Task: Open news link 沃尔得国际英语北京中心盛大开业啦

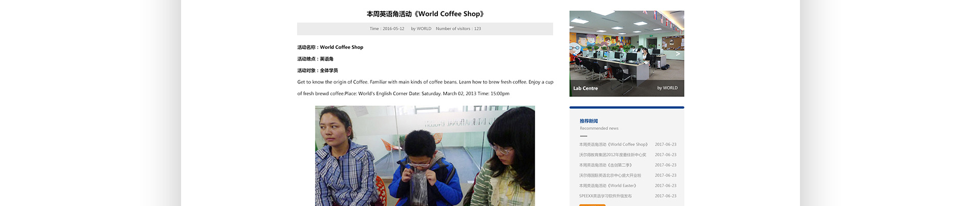Action: point(610,175)
